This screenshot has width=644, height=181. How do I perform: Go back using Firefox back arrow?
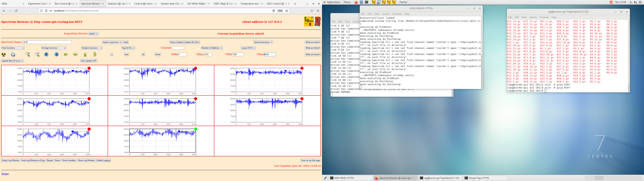point(4,11)
